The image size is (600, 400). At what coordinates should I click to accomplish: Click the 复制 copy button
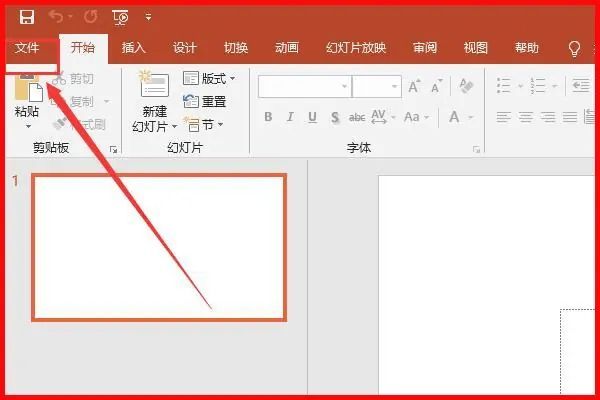point(74,101)
